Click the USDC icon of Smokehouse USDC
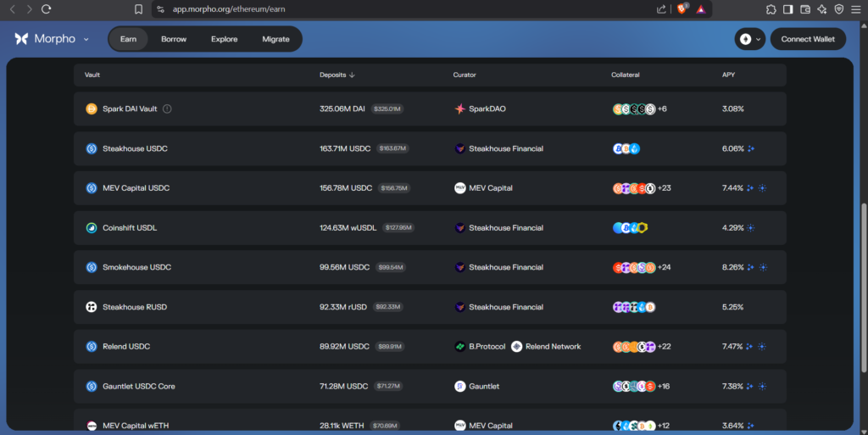The width and height of the screenshot is (868, 435). pyautogui.click(x=92, y=267)
